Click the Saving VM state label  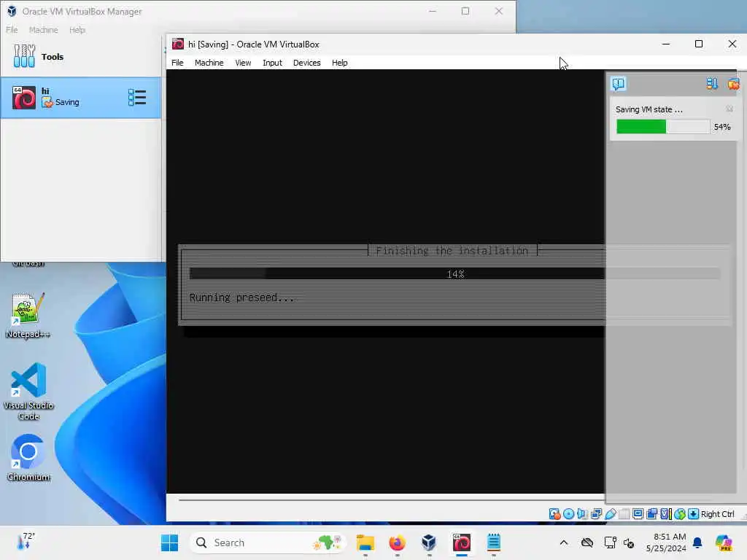tap(649, 109)
